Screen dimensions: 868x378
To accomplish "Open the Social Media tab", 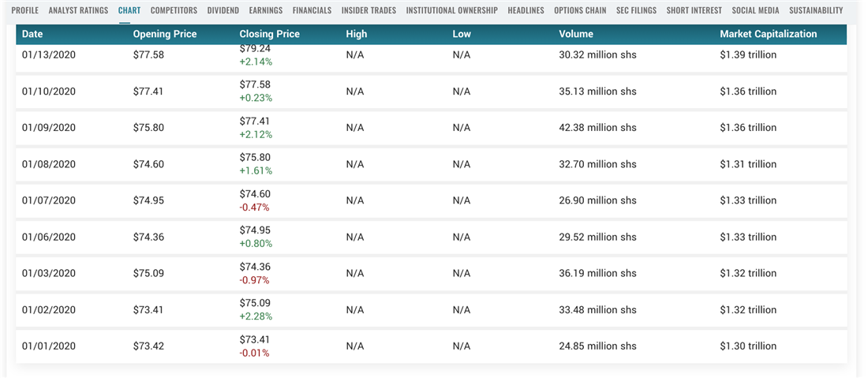I will point(755,10).
